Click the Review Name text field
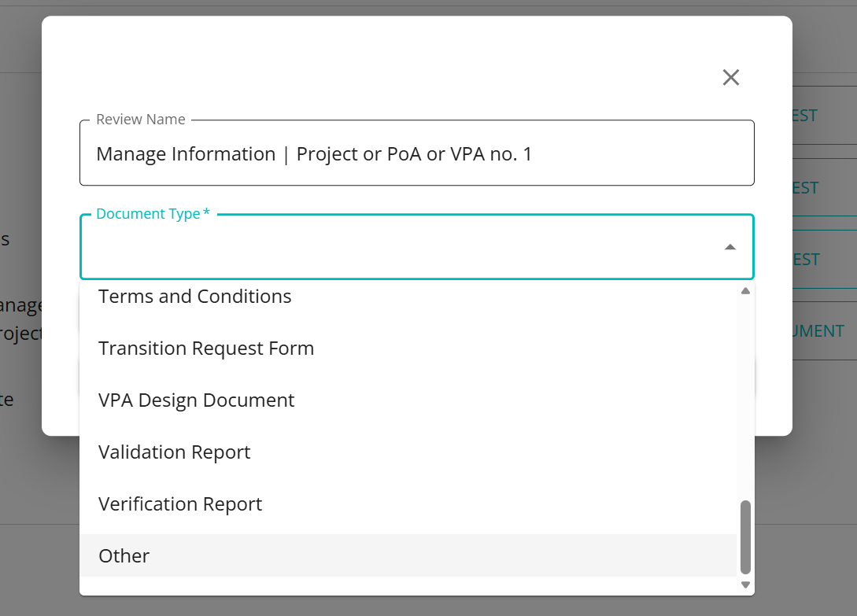 pos(416,154)
